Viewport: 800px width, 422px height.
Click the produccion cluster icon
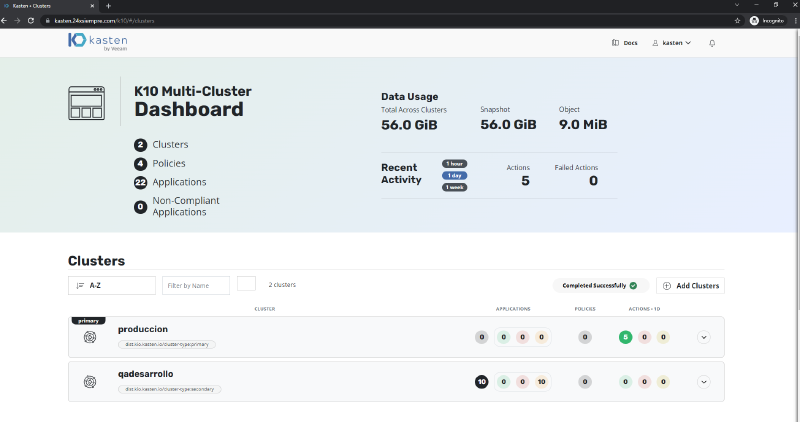coord(90,337)
